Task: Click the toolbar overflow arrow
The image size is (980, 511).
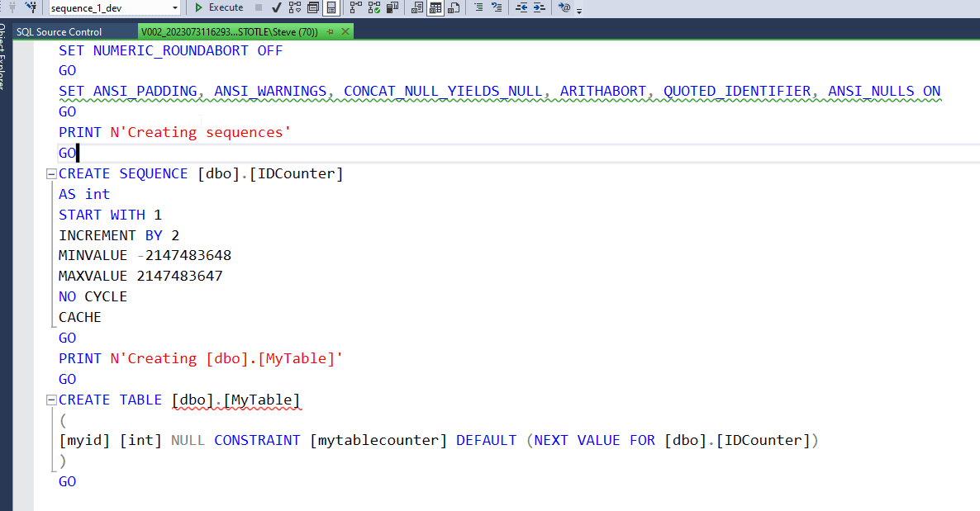Action: pos(578,11)
